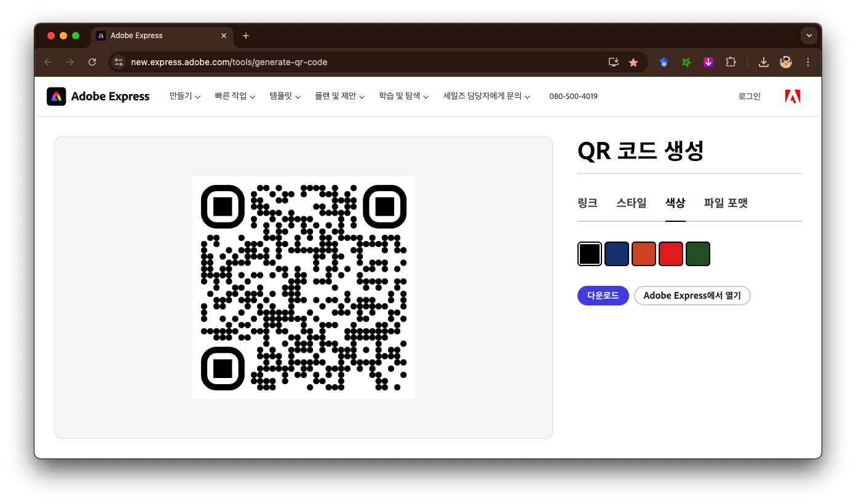
Task: Choose the black color swatch
Action: pos(590,254)
